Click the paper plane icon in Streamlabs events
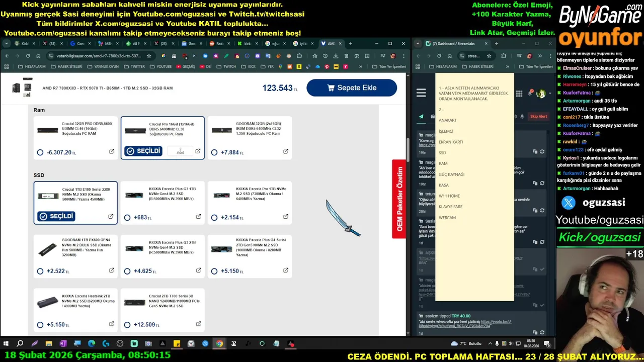Image resolution: width=644 pixels, height=362 pixels. pos(421,117)
